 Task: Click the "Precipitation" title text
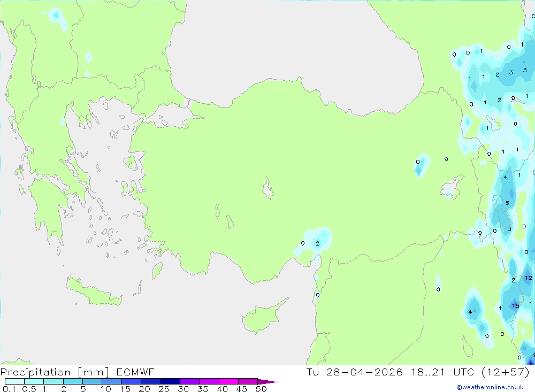pyautogui.click(x=35, y=372)
